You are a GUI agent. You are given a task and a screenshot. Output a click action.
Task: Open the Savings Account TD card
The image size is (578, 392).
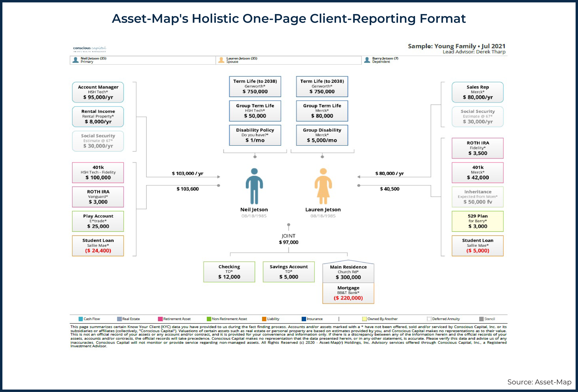(289, 272)
